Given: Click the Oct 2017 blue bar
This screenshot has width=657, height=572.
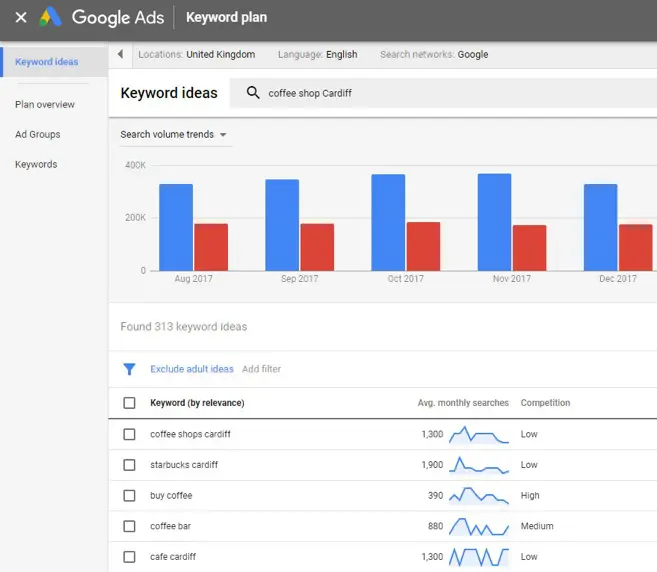Looking at the screenshot, I should coord(388,223).
